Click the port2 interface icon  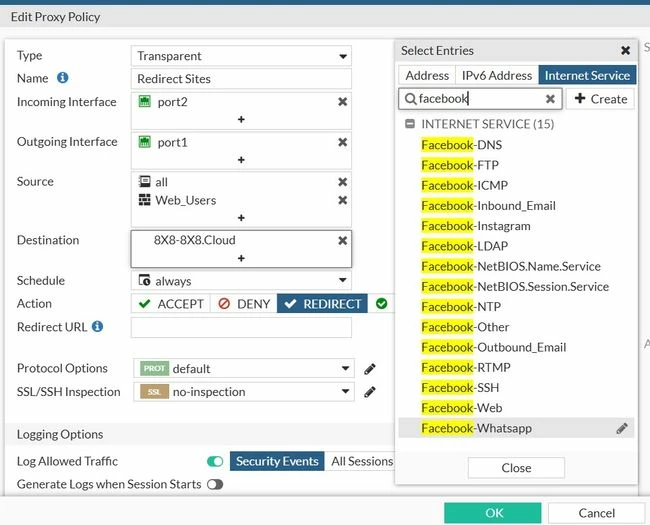(144, 102)
